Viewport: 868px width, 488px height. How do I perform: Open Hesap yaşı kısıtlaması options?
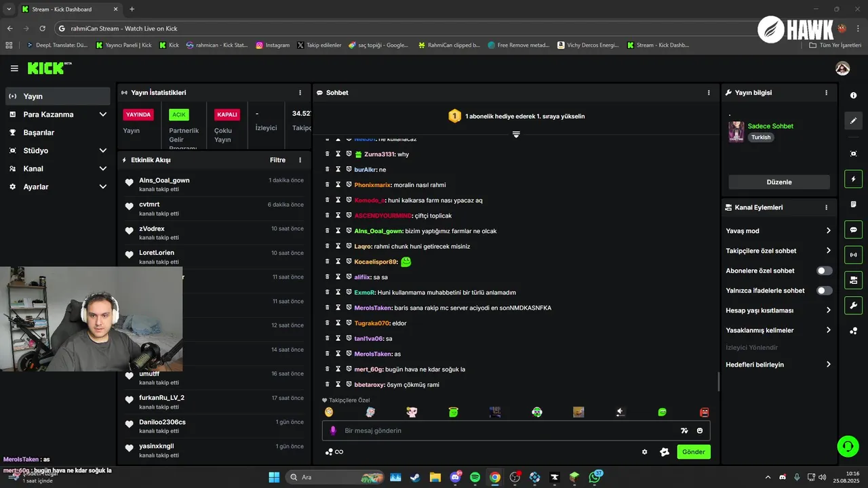click(778, 310)
